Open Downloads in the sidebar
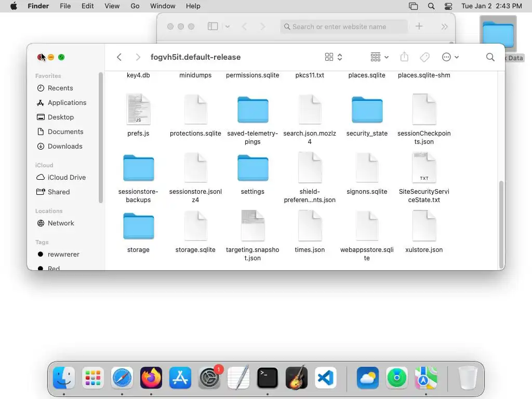Viewport: 532px width, 399px height. tap(66, 146)
